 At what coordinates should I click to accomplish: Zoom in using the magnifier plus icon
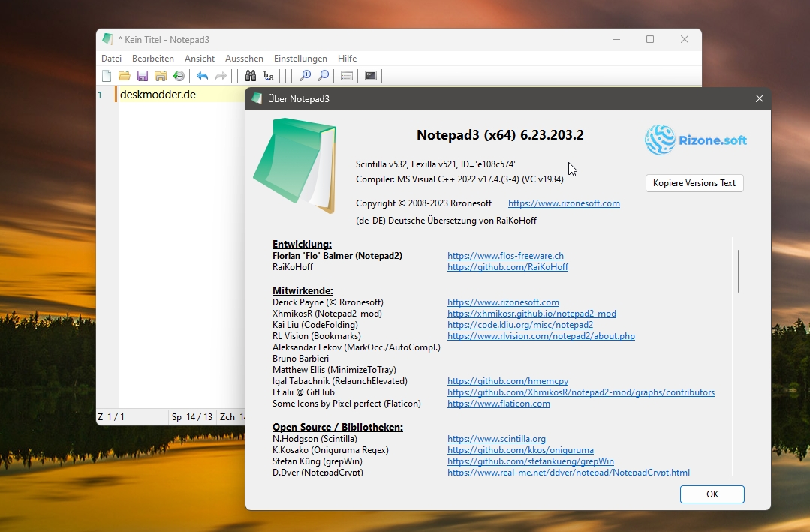306,76
